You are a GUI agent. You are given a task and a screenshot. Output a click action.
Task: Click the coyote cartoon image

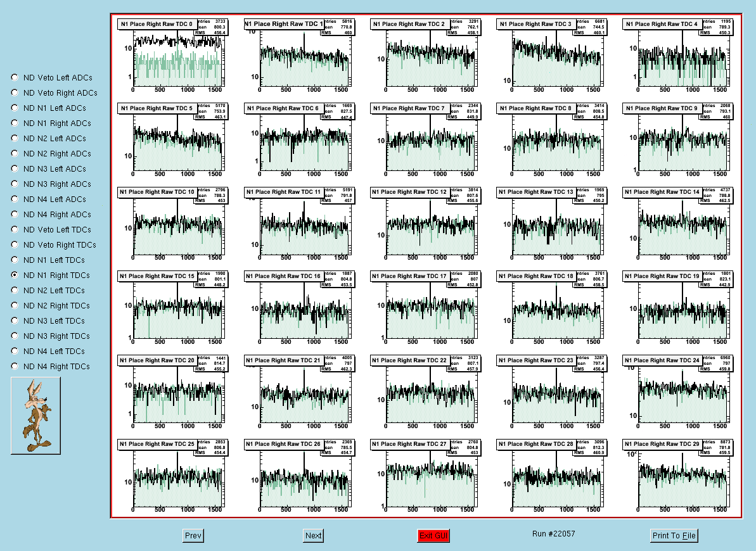click(x=35, y=415)
